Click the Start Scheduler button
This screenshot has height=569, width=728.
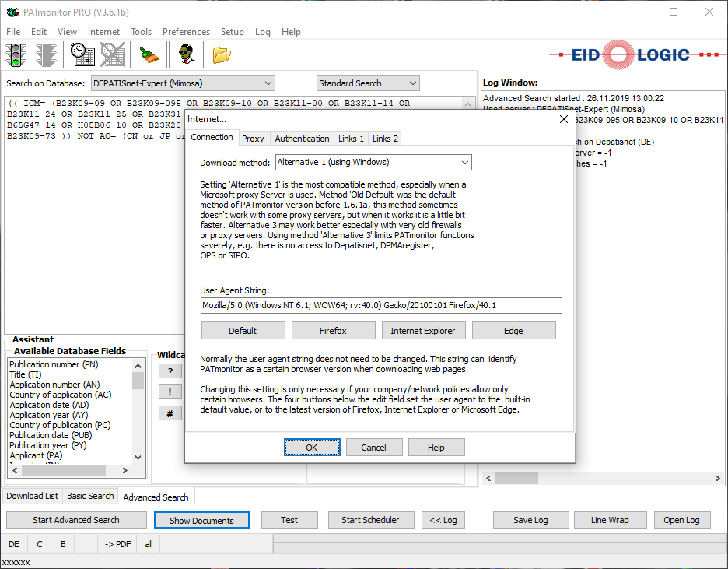tap(370, 520)
